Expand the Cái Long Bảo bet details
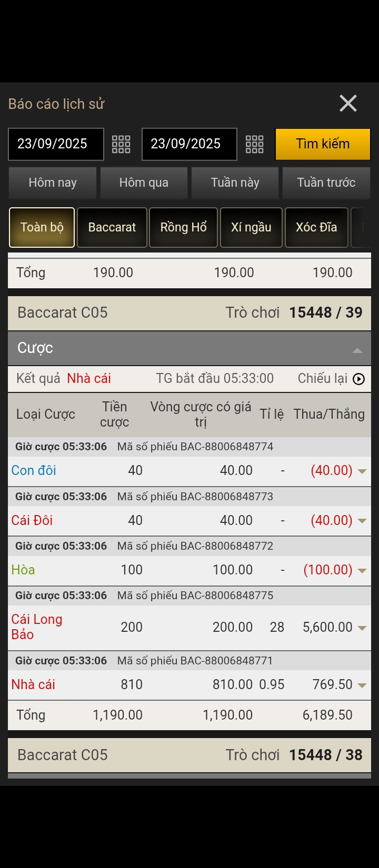Screen dimensions: 379x868 [362, 628]
